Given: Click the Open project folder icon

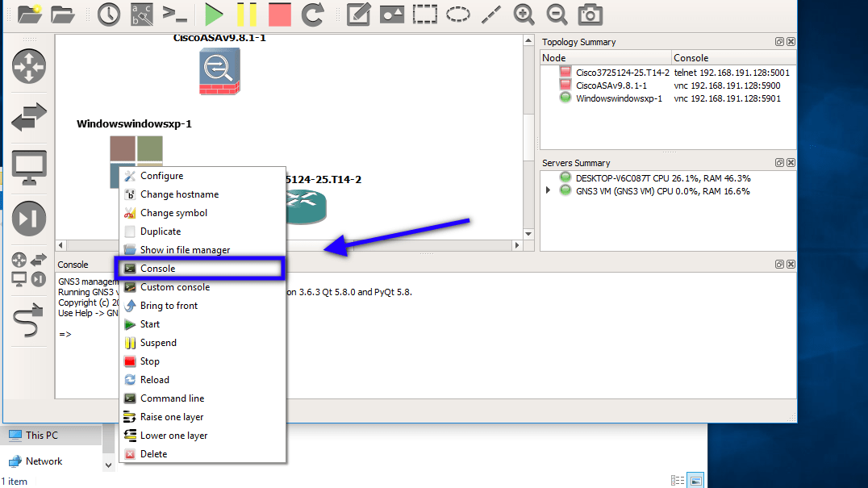Looking at the screenshot, I should 63,15.
